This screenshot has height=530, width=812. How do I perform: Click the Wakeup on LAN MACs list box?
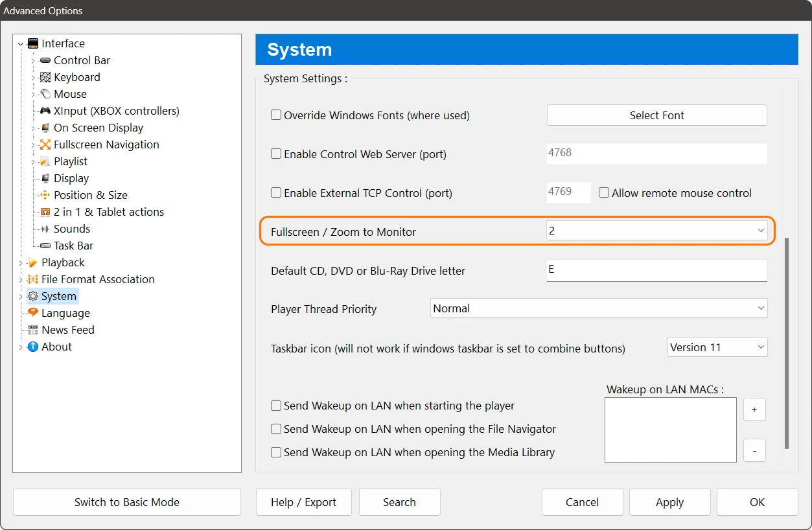coord(671,430)
